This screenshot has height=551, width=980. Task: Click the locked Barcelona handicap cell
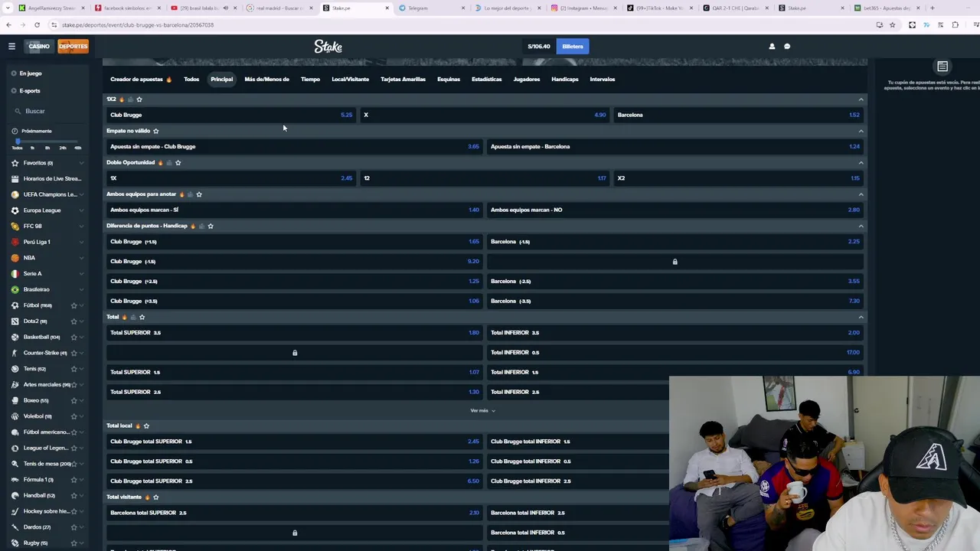point(675,262)
